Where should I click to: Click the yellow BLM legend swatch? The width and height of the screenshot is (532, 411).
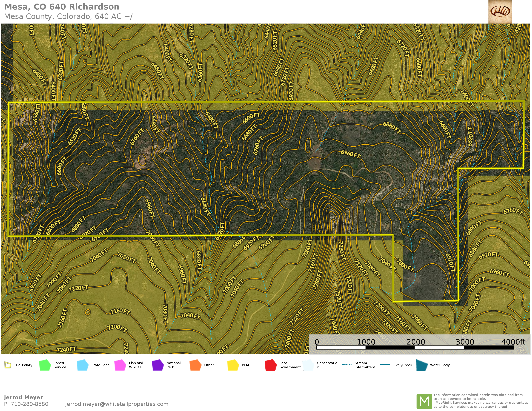233,365
